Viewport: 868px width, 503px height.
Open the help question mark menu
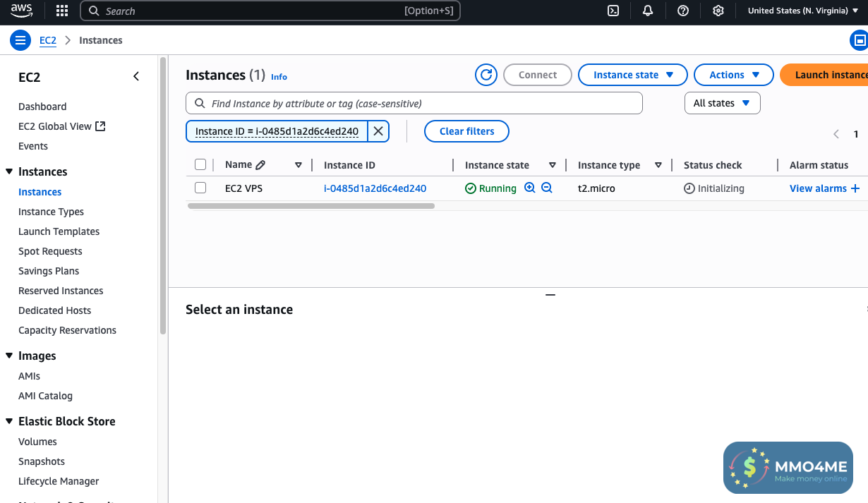(682, 11)
